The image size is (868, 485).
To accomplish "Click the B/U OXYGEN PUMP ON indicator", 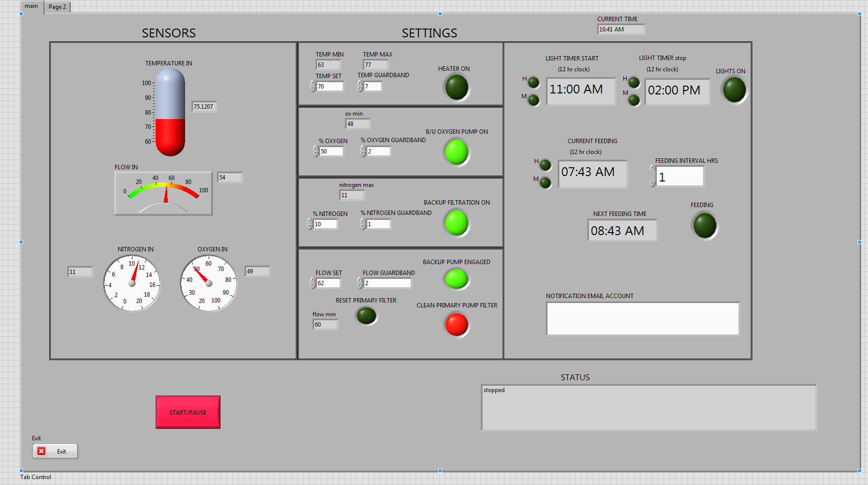I will tap(456, 152).
